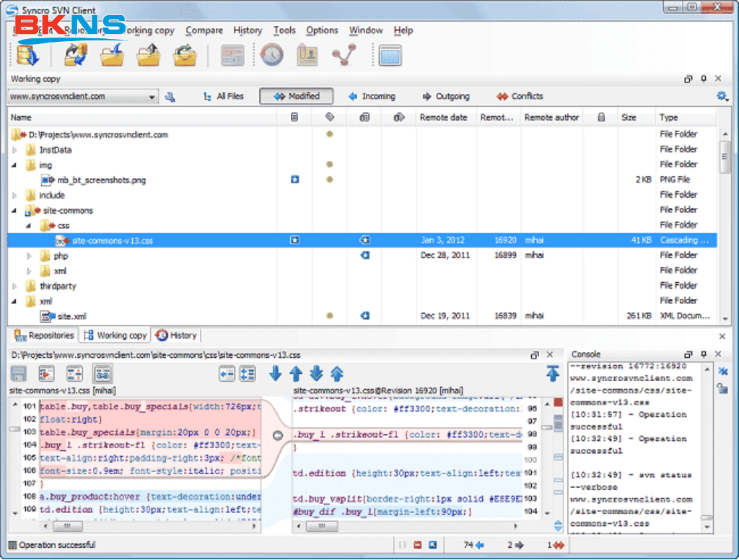Click the Commit toolbar icon with up arrow
Viewport: 739px width, 560px height.
[149, 55]
